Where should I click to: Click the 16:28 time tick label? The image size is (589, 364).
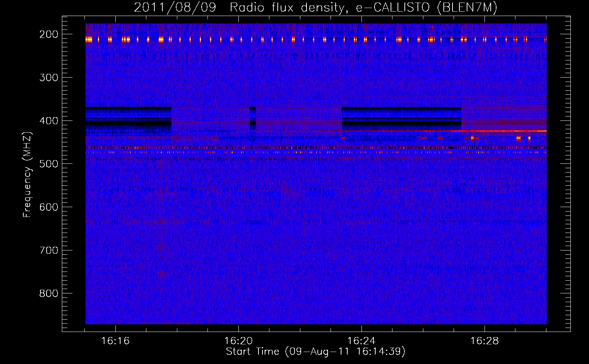485,341
